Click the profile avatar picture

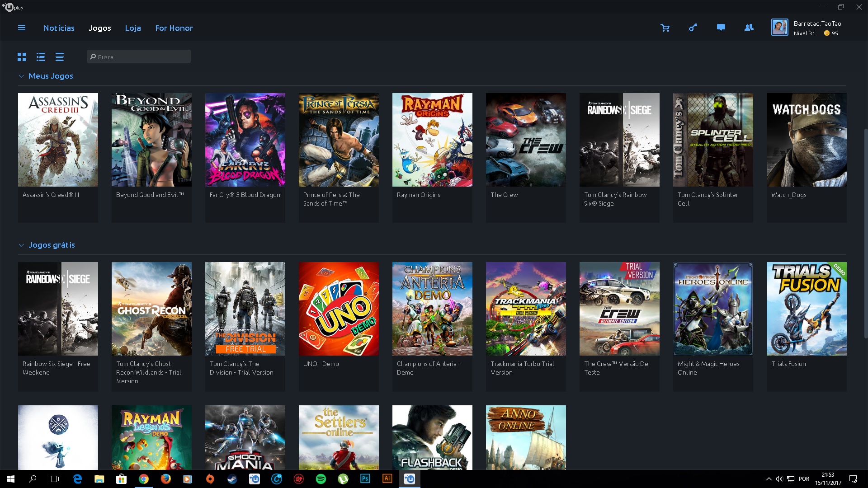(x=780, y=28)
